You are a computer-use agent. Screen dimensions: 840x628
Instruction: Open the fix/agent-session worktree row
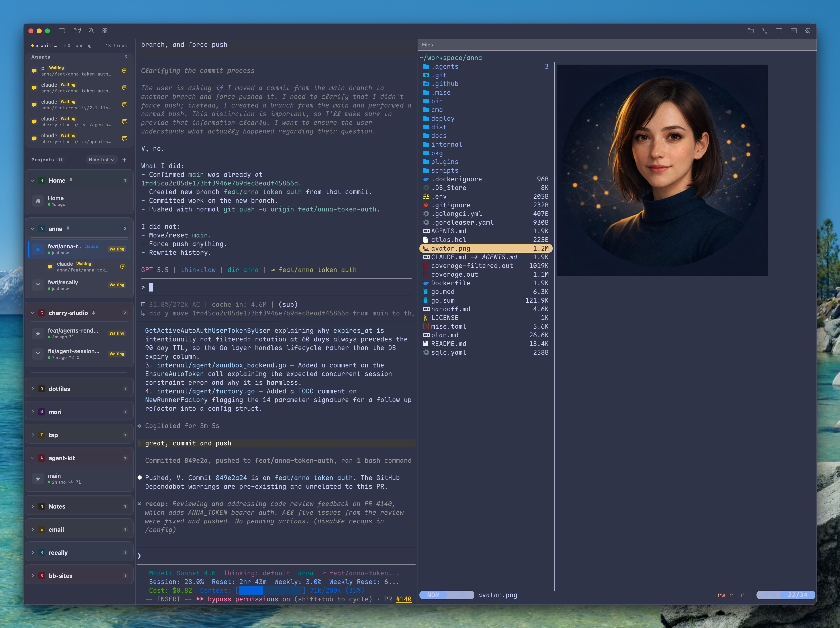pyautogui.click(x=79, y=354)
